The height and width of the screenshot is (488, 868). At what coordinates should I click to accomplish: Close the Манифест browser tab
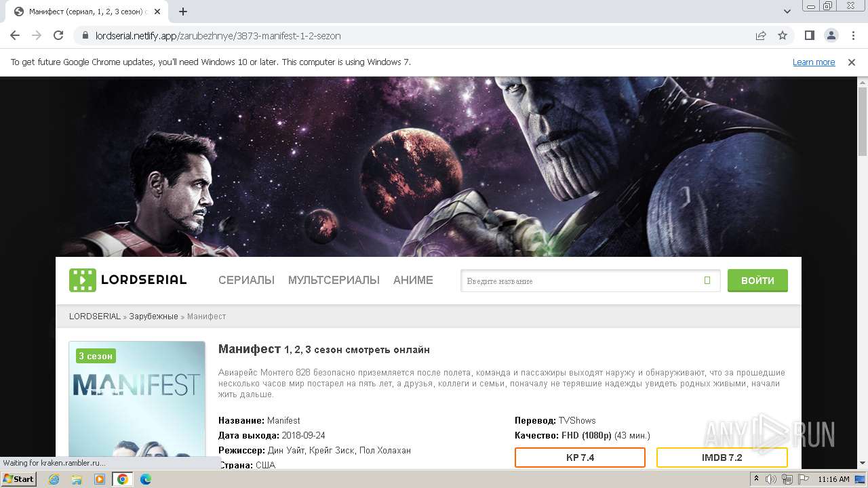[157, 12]
